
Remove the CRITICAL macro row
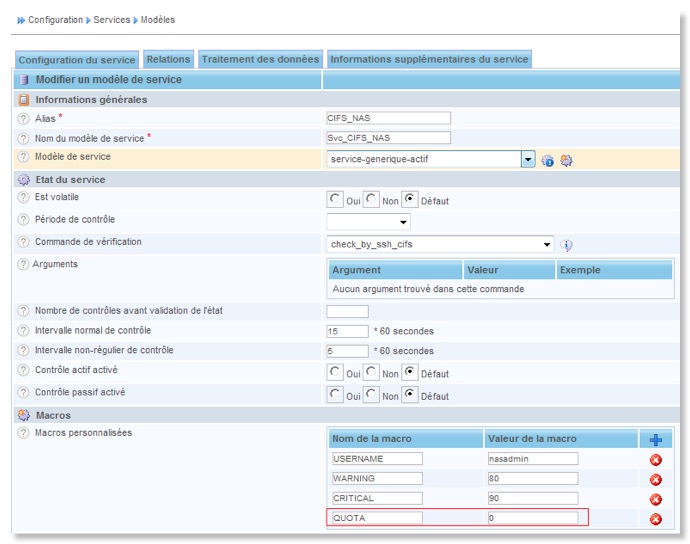coord(656,499)
